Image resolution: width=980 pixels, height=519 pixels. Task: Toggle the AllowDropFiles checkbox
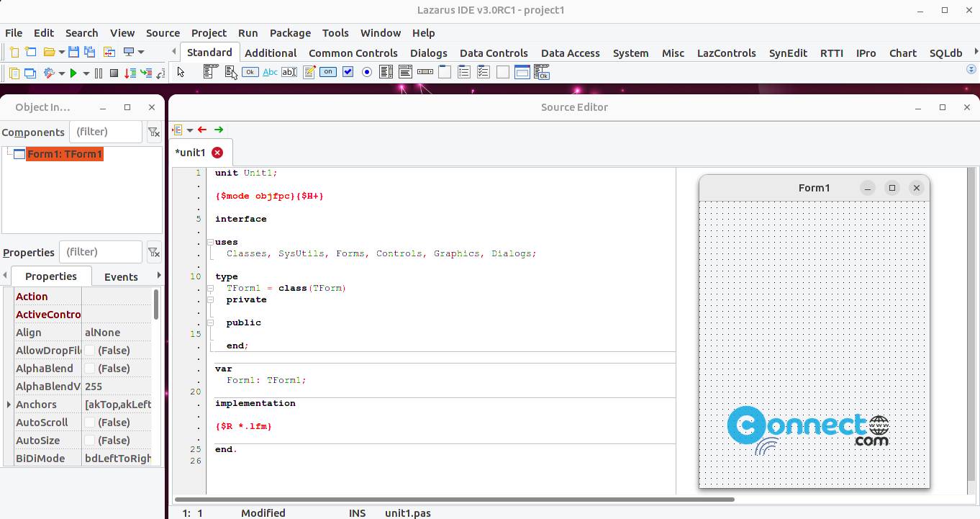[90, 351]
